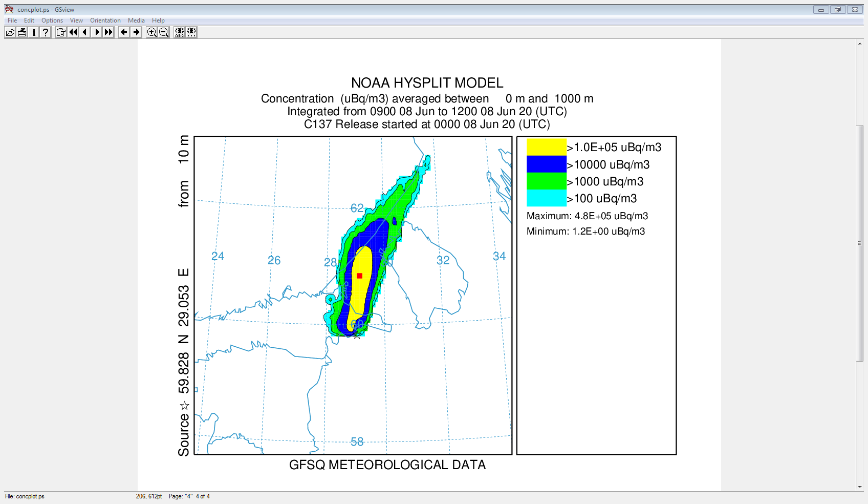Click the yellow >1.0E+05 legend swatch

coord(547,147)
